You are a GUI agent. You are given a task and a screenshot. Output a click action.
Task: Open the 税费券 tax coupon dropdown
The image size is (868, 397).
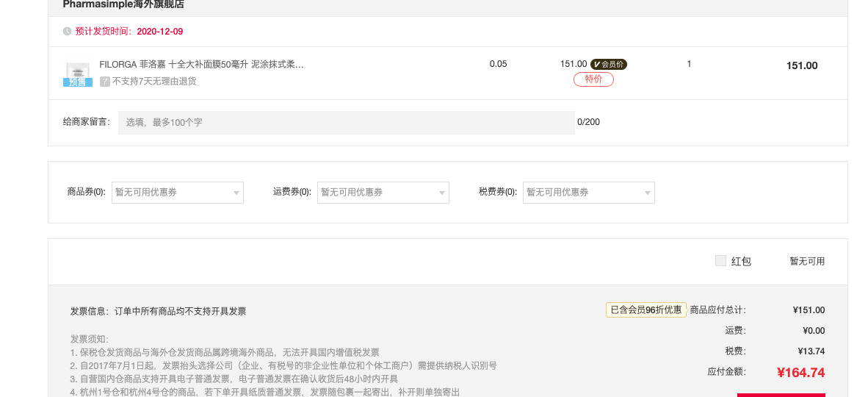click(x=589, y=193)
